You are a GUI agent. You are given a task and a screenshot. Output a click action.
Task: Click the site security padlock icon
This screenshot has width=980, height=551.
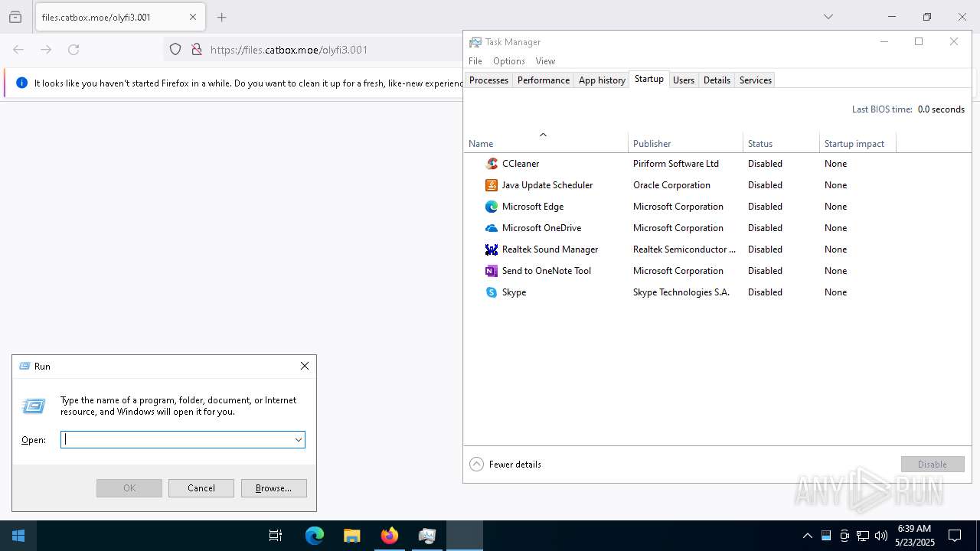[x=196, y=50]
